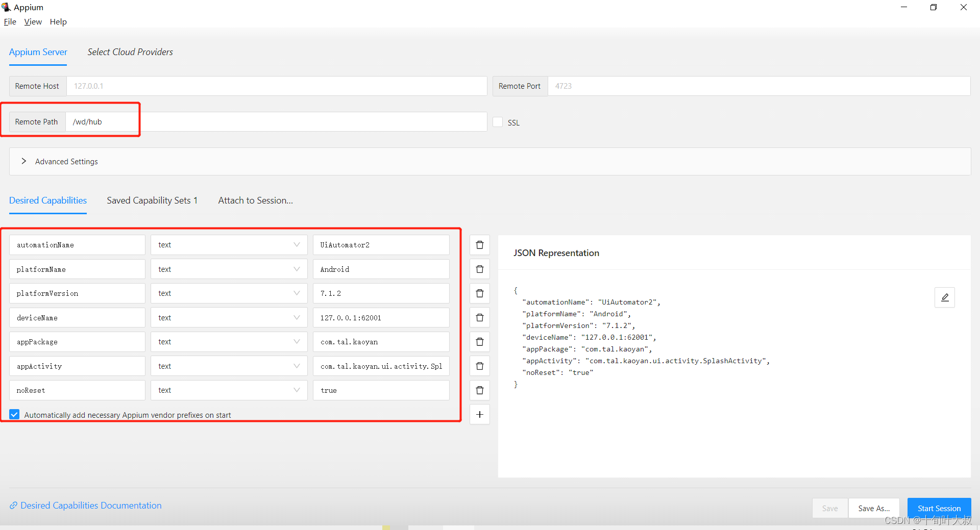This screenshot has width=980, height=530.
Task: Edit the Android value field
Action: pos(381,269)
